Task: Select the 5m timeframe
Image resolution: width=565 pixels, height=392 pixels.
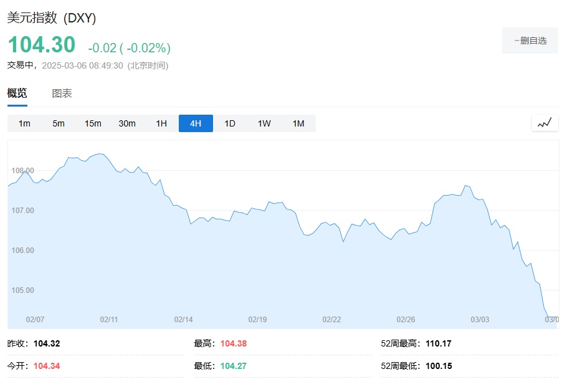Action: pos(59,123)
